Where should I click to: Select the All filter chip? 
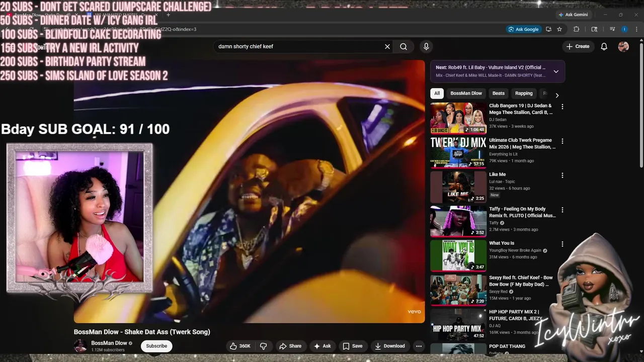click(x=437, y=93)
